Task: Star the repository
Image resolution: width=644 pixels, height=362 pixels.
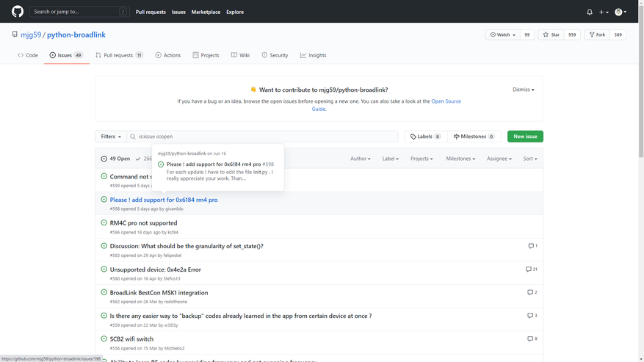Action: (551, 35)
